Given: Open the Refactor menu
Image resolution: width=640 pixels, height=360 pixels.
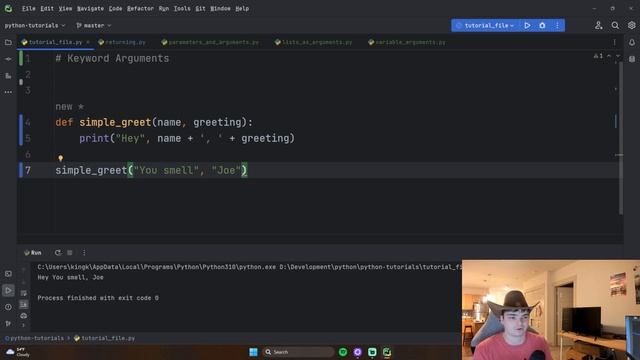Looking at the screenshot, I should 140,8.
